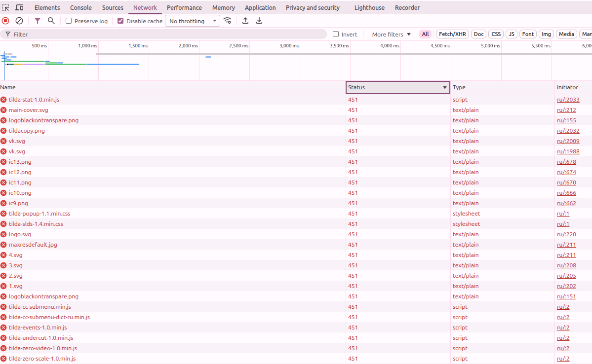Toggle the device toolbar icon
Image resolution: width=592 pixels, height=364 pixels.
pos(19,7)
